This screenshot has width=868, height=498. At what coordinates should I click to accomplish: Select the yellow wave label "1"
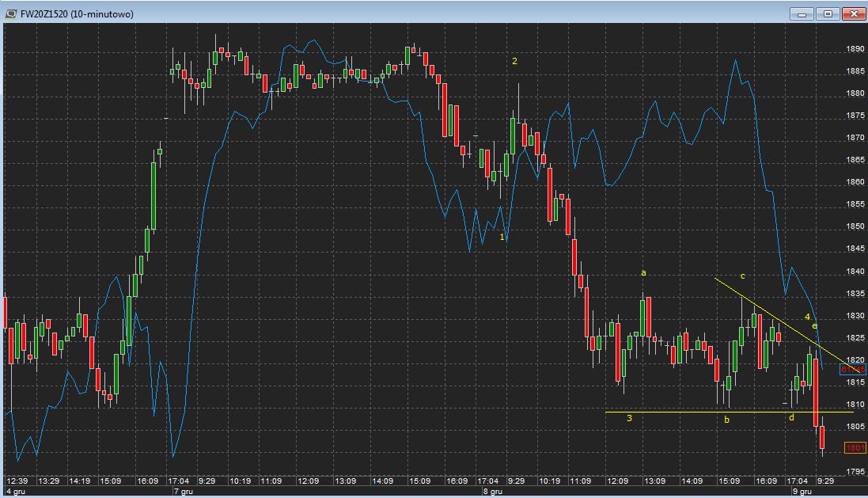pos(502,236)
